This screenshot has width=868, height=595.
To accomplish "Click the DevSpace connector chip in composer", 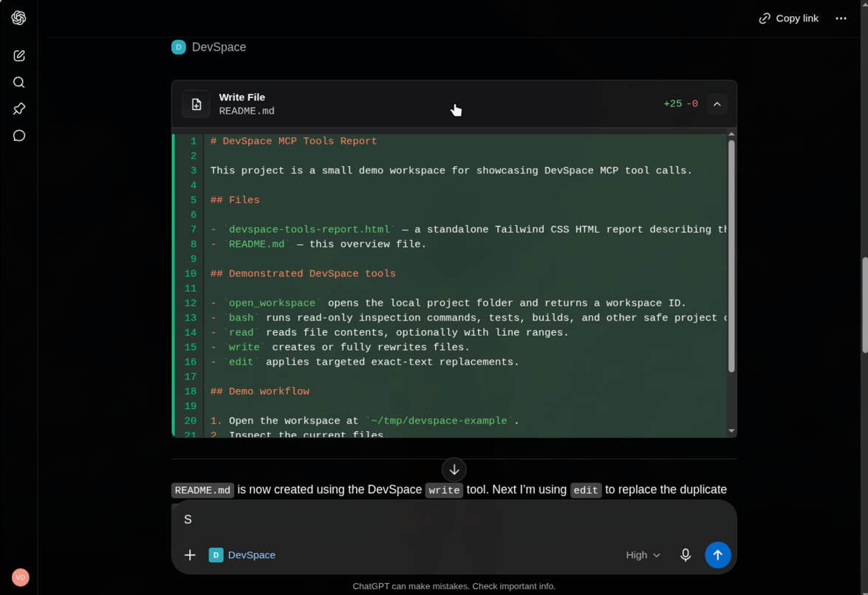I will (x=242, y=554).
